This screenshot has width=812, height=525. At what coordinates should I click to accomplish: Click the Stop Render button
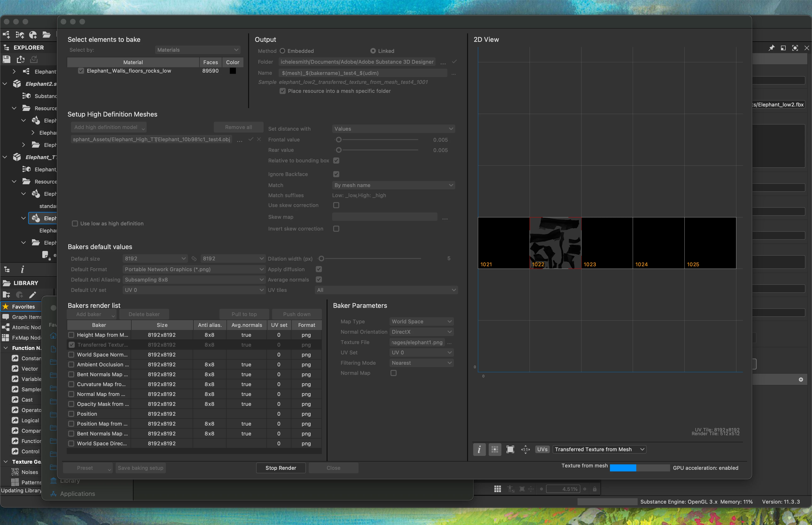(x=281, y=468)
